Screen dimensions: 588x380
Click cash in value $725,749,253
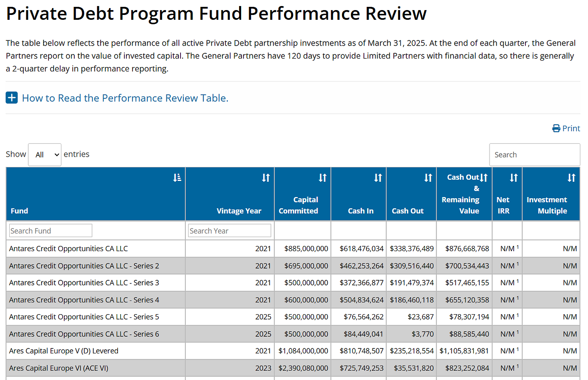(361, 368)
